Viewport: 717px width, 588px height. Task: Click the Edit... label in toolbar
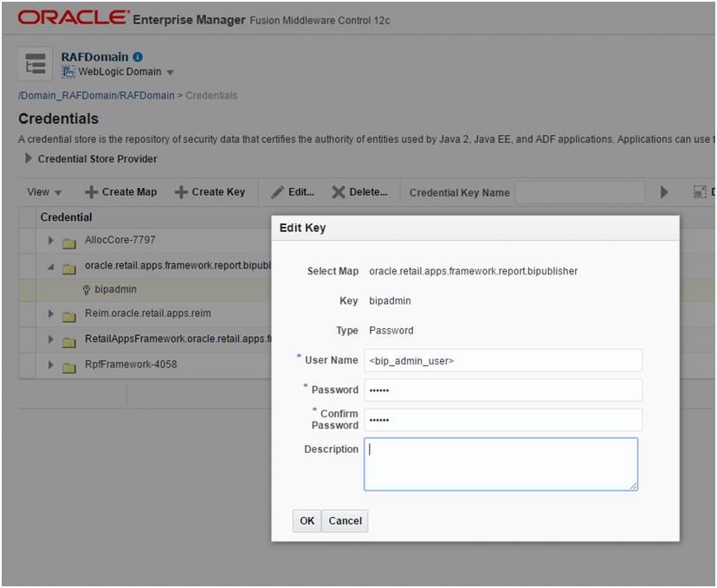[301, 192]
